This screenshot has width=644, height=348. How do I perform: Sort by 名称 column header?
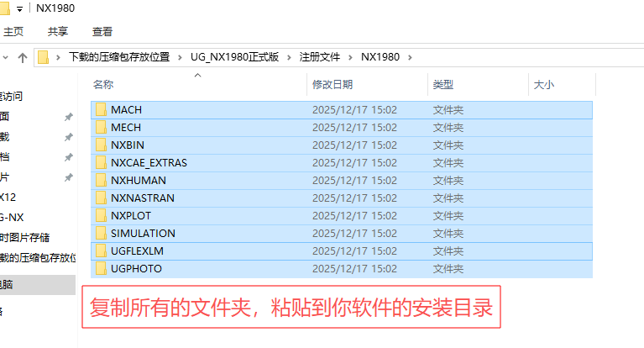[103, 85]
